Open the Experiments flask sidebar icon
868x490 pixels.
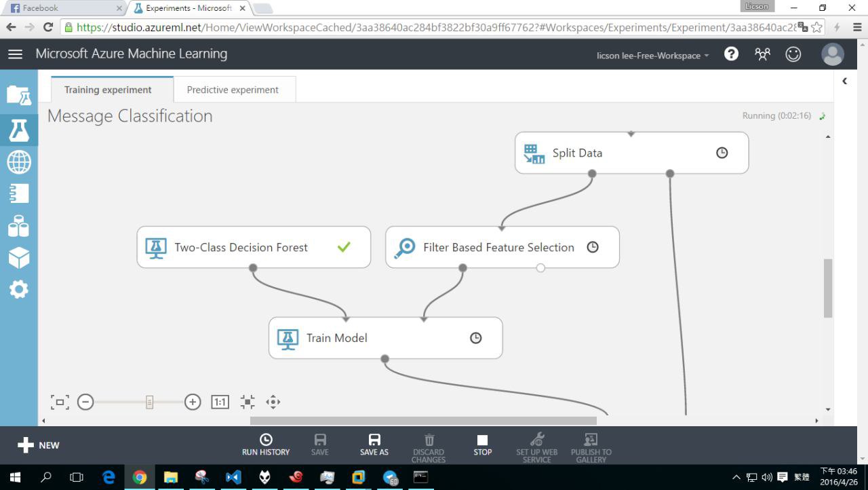click(19, 130)
